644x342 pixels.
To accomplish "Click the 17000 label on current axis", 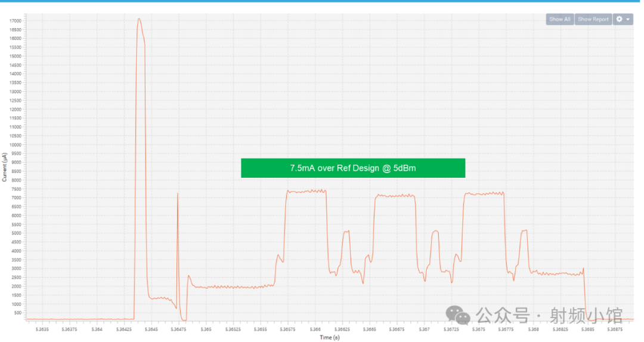I will pos(16,21).
